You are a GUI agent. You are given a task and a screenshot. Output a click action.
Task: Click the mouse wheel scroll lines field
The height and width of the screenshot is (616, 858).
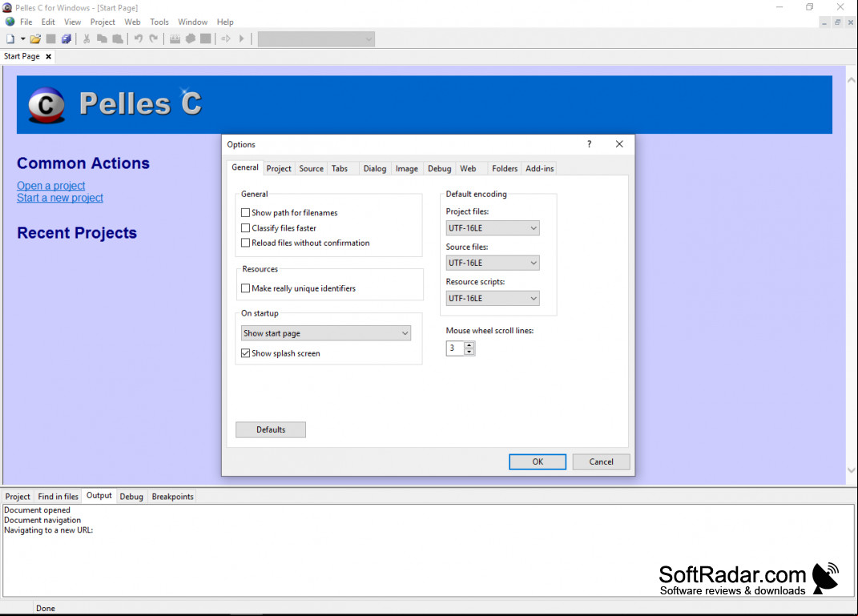(455, 348)
